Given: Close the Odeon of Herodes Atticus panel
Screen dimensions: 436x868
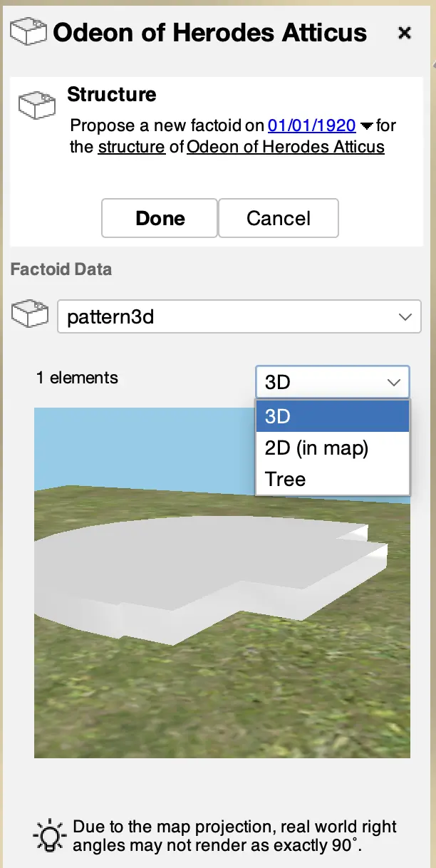Looking at the screenshot, I should (404, 33).
